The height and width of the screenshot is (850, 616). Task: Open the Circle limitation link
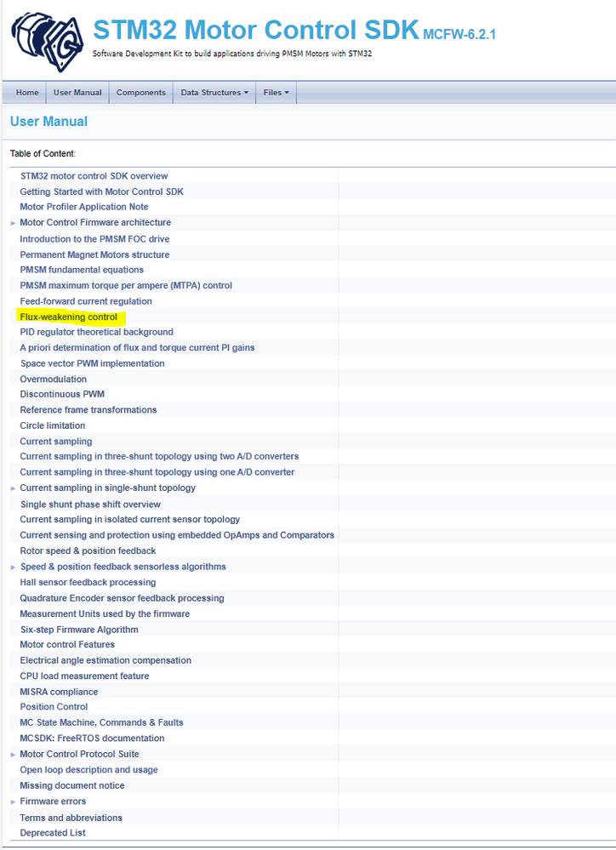point(53,425)
